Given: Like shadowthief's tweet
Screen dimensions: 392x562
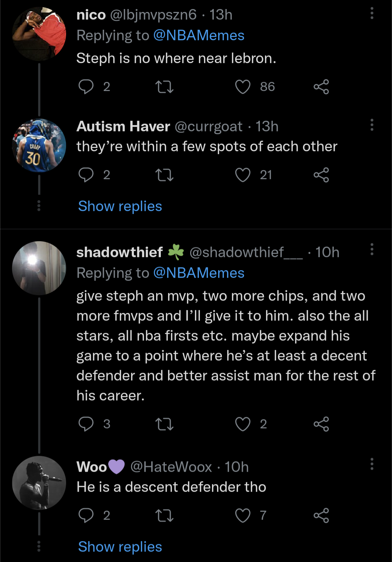Looking at the screenshot, I should pyautogui.click(x=243, y=424).
